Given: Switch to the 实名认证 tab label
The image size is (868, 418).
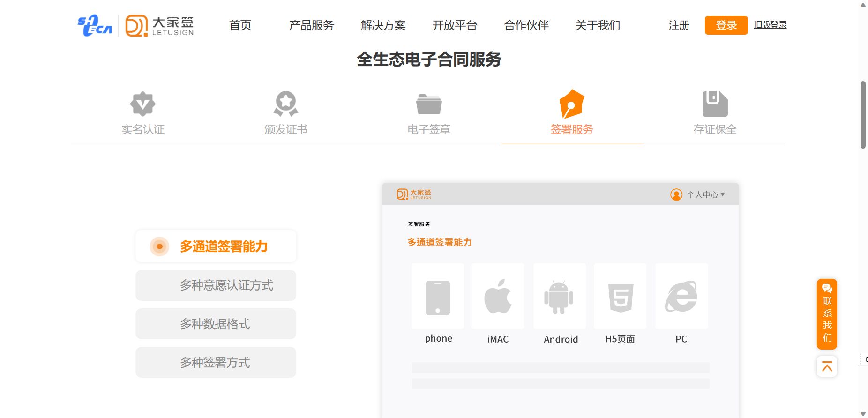Looking at the screenshot, I should point(143,129).
